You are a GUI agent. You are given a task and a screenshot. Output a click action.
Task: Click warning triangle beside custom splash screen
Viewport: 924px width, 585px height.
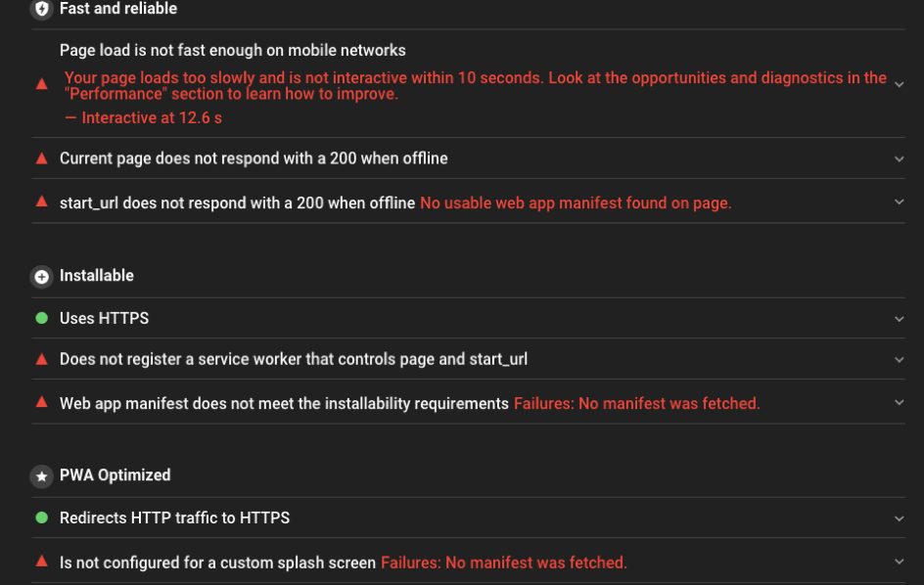(41, 562)
